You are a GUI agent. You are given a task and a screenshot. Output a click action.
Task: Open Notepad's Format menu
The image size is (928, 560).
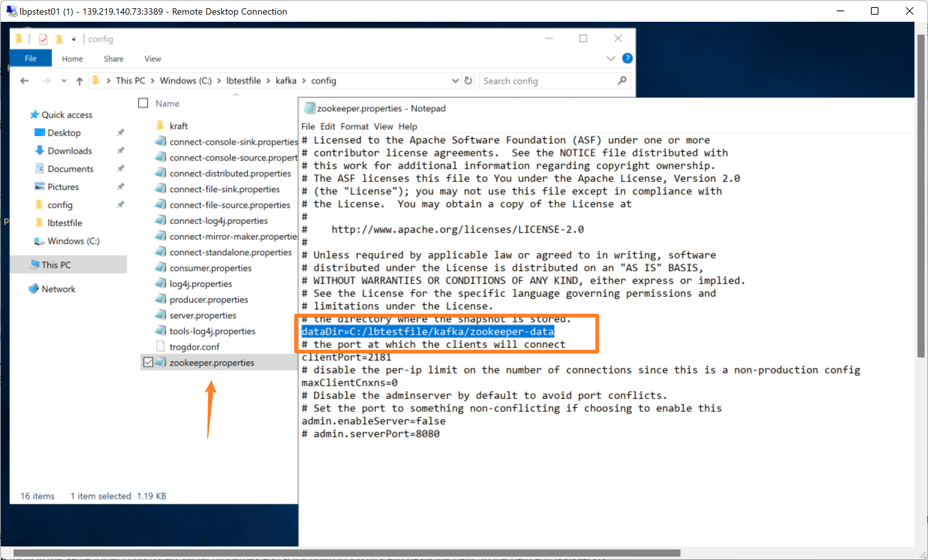tap(354, 127)
